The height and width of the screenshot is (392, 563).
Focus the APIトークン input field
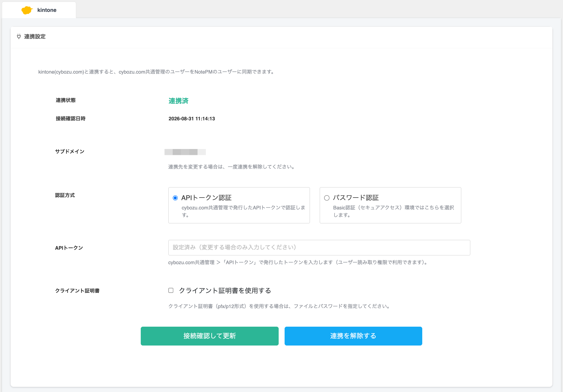click(x=319, y=248)
